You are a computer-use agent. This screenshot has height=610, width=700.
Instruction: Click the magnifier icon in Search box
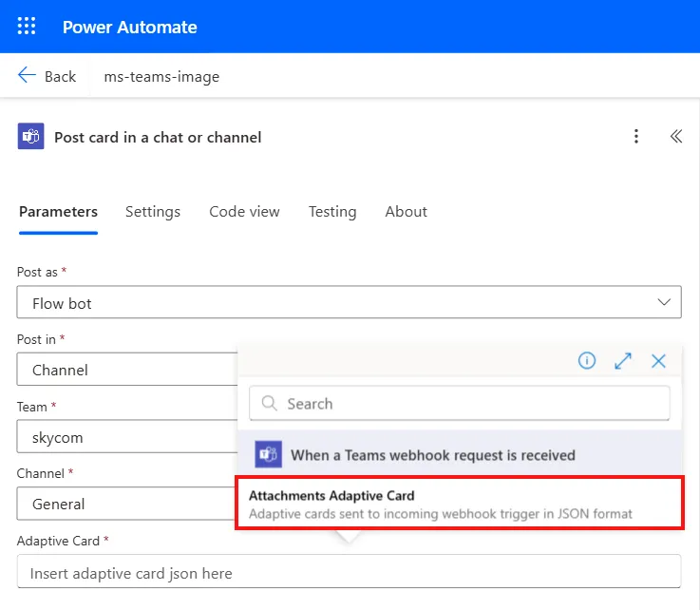pyautogui.click(x=269, y=403)
